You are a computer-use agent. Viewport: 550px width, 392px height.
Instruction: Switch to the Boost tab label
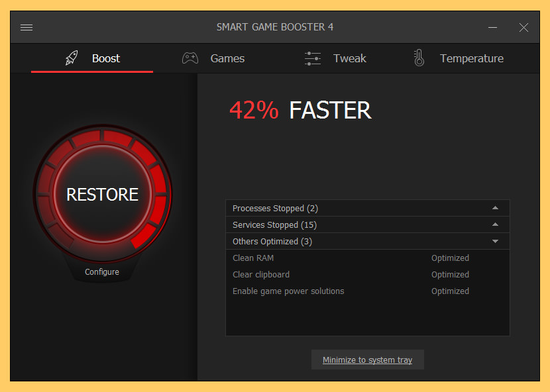point(106,58)
